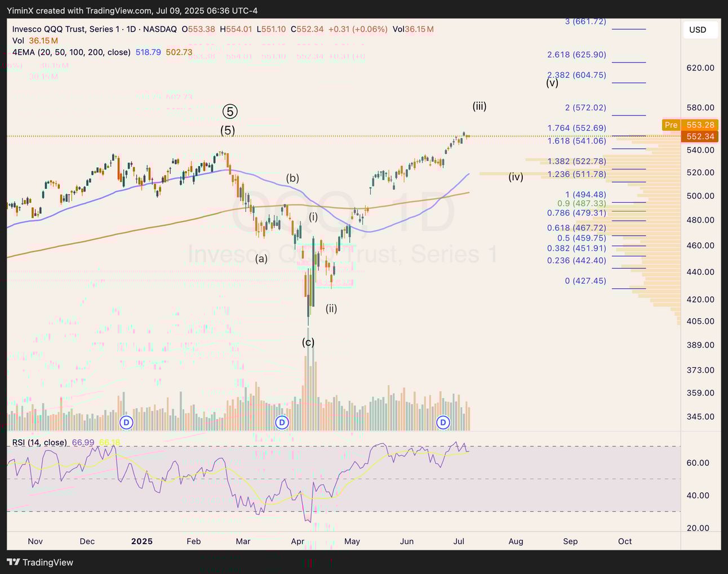Click the Fibonacci level 2 (572.02)
The width and height of the screenshot is (728, 574).
[x=585, y=108]
